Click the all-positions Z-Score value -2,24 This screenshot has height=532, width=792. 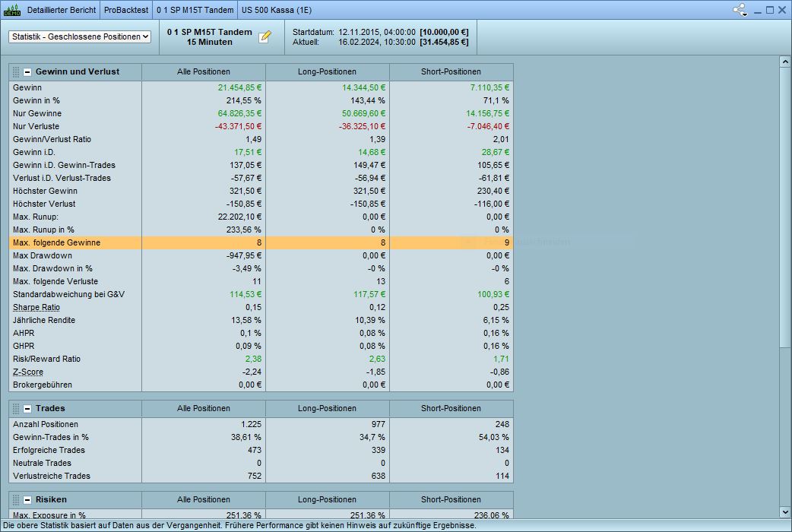[252, 372]
